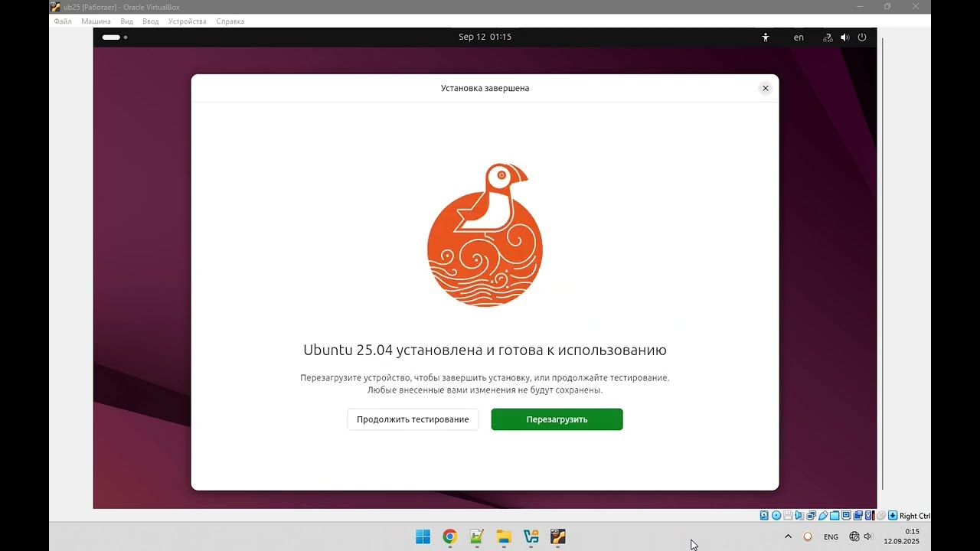Open the Устройства menu

pyautogui.click(x=187, y=21)
